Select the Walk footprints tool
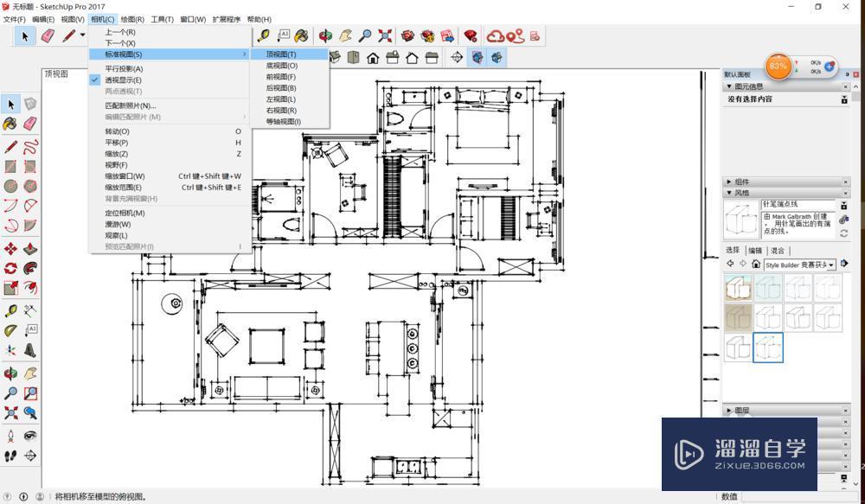The image size is (865, 504). click(x=10, y=456)
